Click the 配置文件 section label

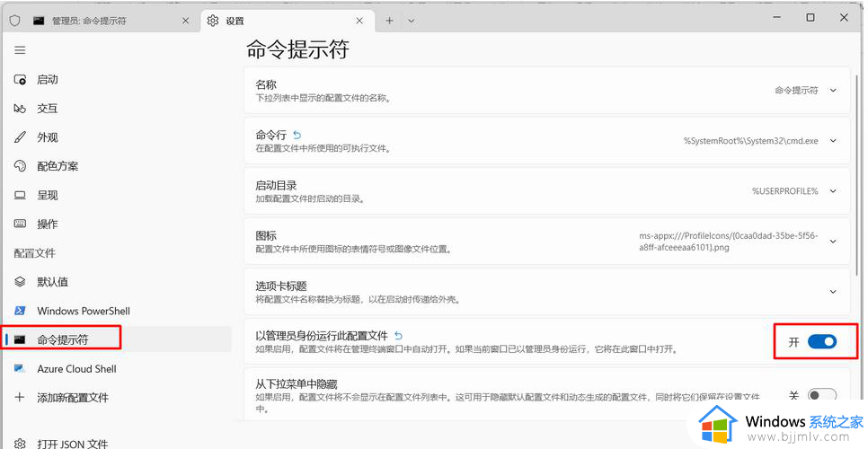coord(35,253)
